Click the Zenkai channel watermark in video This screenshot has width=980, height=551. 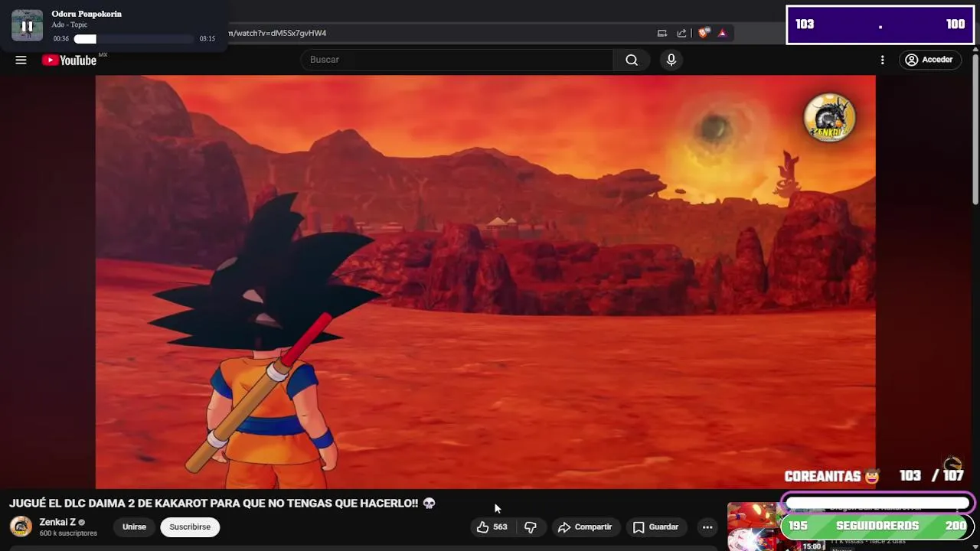click(829, 117)
